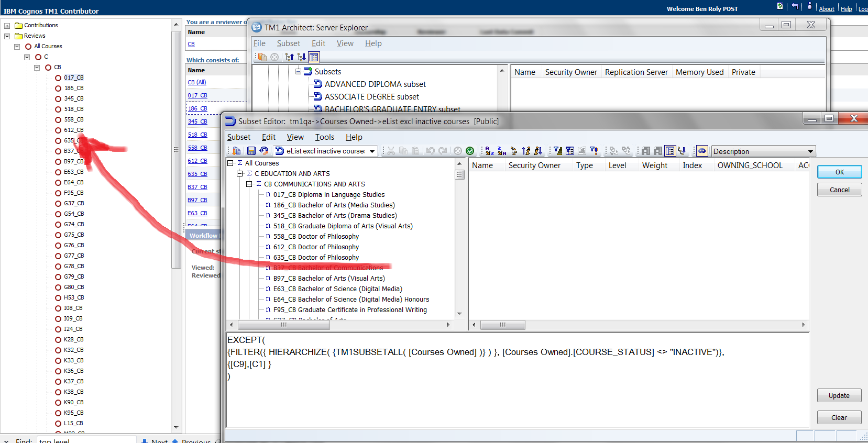Select the E64_CB node in workflow tree

(x=73, y=182)
